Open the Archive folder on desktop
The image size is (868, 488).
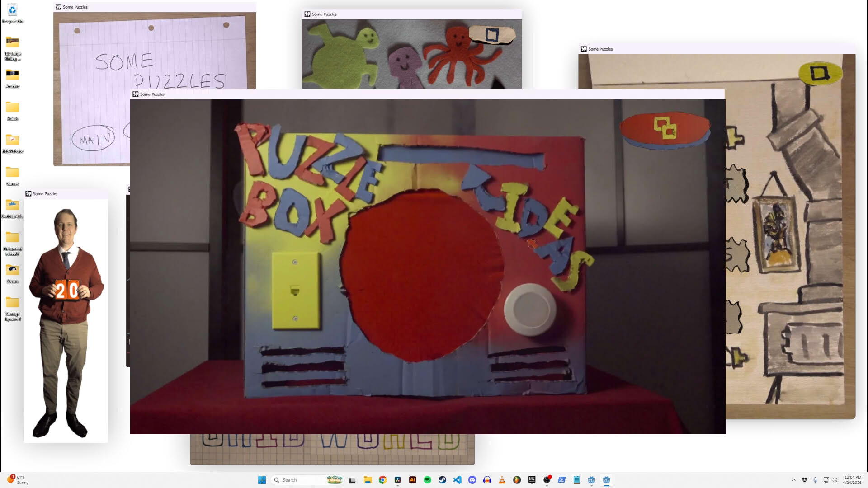coord(13,78)
